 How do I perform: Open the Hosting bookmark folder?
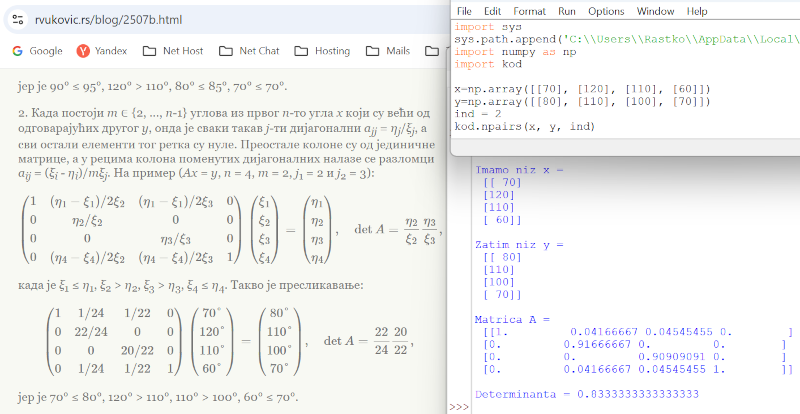[322, 51]
